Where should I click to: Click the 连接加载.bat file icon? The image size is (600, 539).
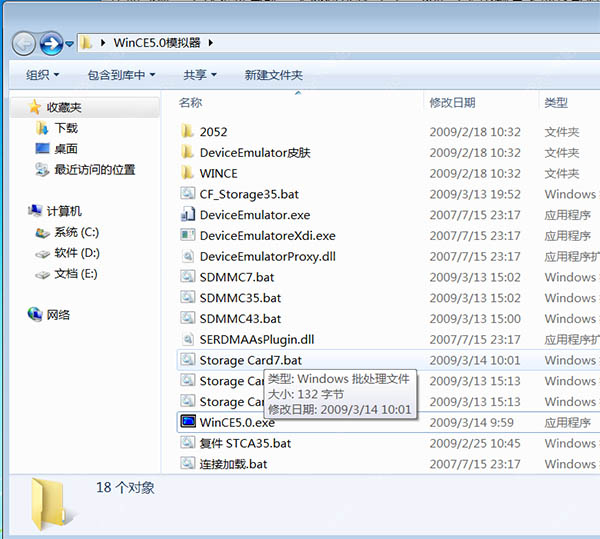coord(188,463)
